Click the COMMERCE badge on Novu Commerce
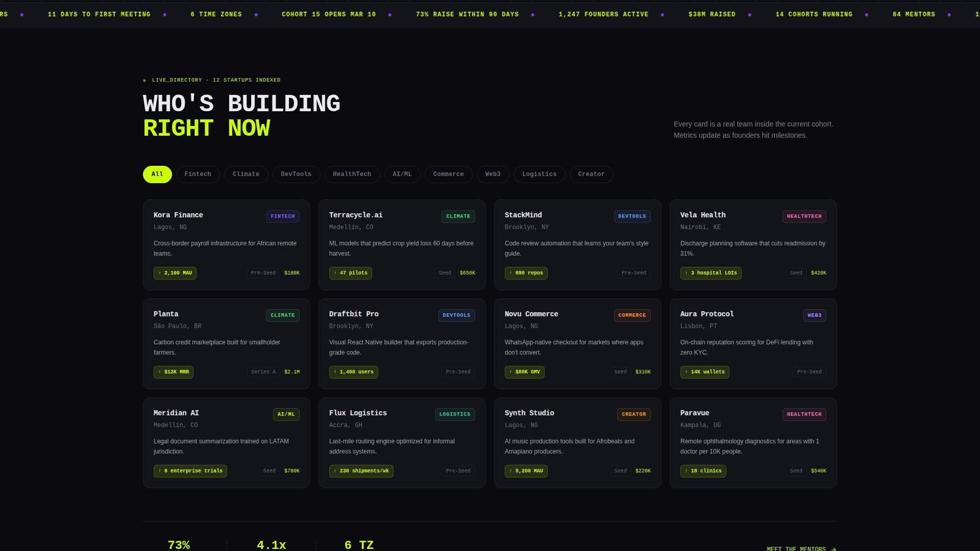The image size is (980, 551). click(x=632, y=315)
